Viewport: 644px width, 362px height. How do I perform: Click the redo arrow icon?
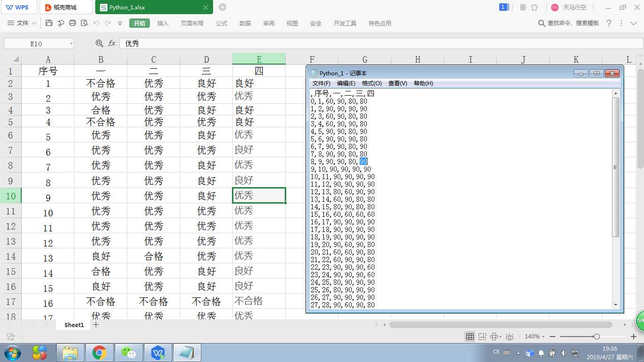pyautogui.click(x=108, y=23)
